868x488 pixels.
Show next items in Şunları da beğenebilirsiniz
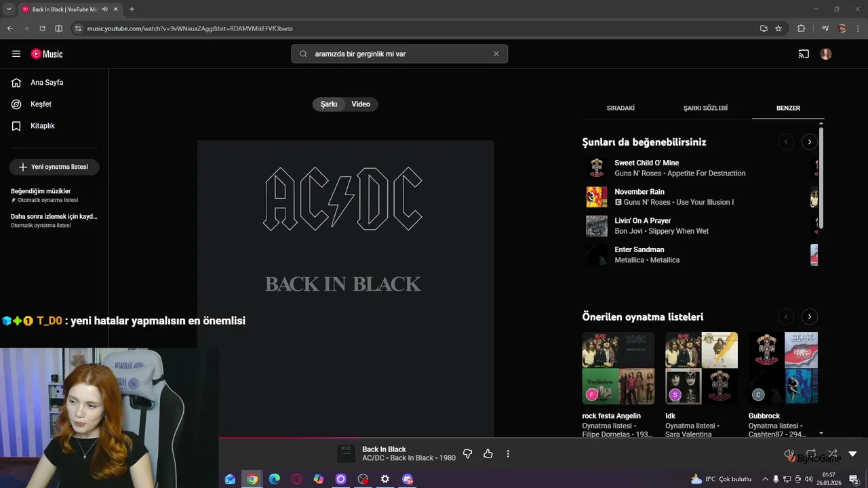pos(809,142)
